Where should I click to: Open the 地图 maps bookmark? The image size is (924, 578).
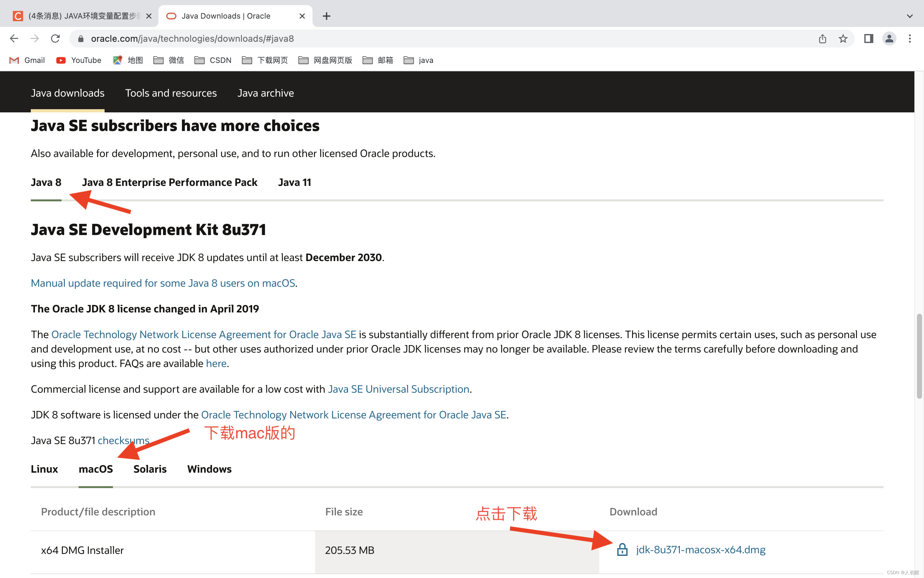tap(128, 60)
